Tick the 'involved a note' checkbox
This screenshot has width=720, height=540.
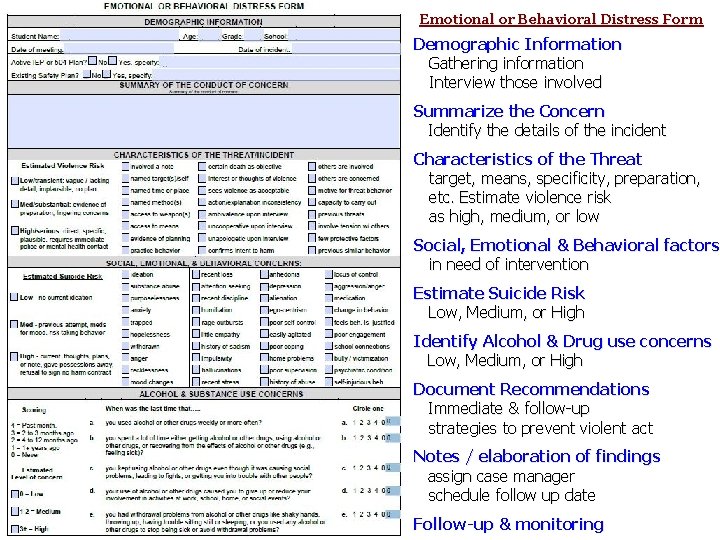[x=126, y=166]
